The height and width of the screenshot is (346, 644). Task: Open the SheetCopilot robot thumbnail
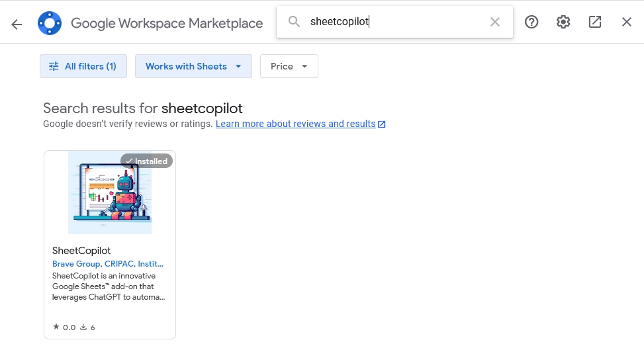pos(110,193)
